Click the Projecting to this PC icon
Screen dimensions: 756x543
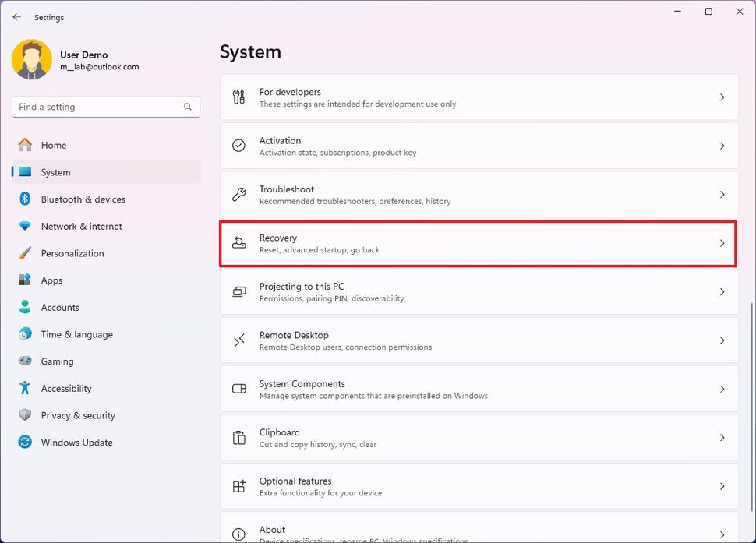click(x=239, y=291)
